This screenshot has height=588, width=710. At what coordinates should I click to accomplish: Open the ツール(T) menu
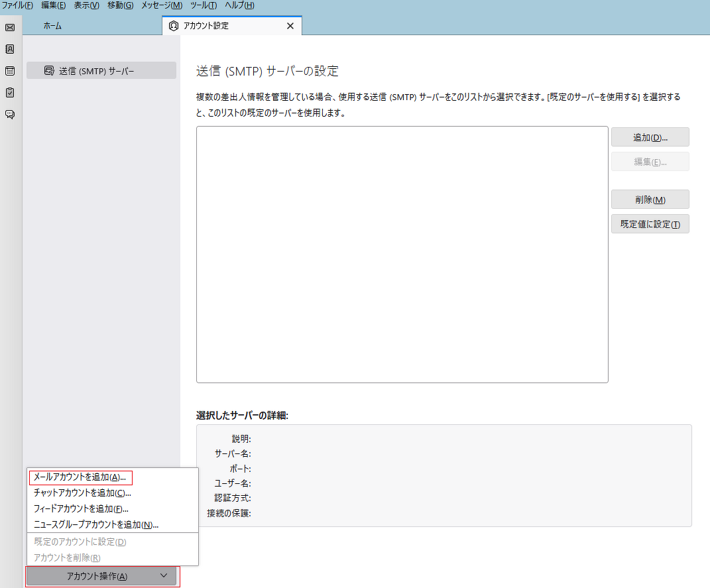coord(204,5)
